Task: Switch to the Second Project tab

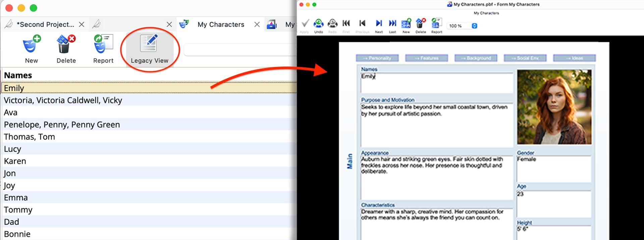Action: [x=45, y=24]
